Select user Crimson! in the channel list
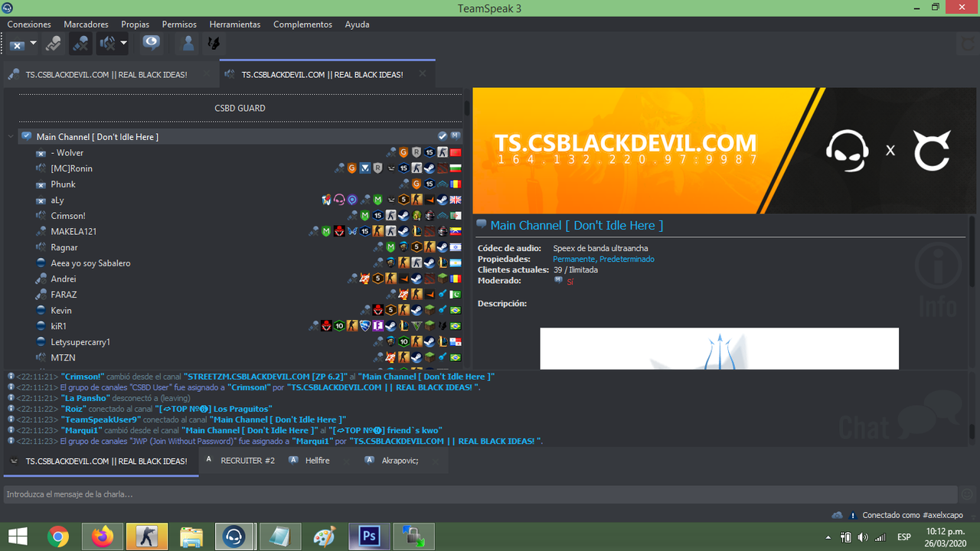This screenshot has width=980, height=551. 68,216
